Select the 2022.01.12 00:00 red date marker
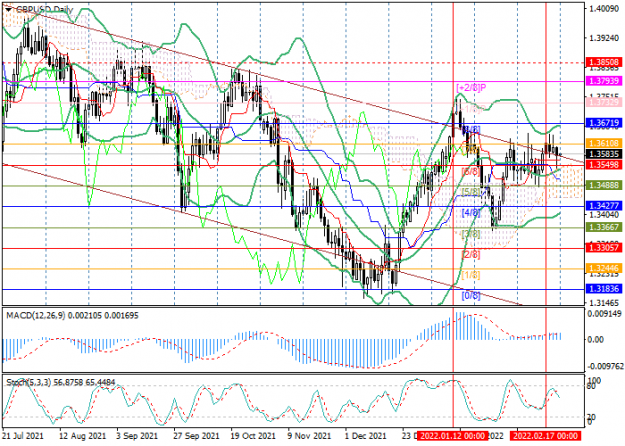Image resolution: width=625 pixels, height=446 pixels. 453,436
